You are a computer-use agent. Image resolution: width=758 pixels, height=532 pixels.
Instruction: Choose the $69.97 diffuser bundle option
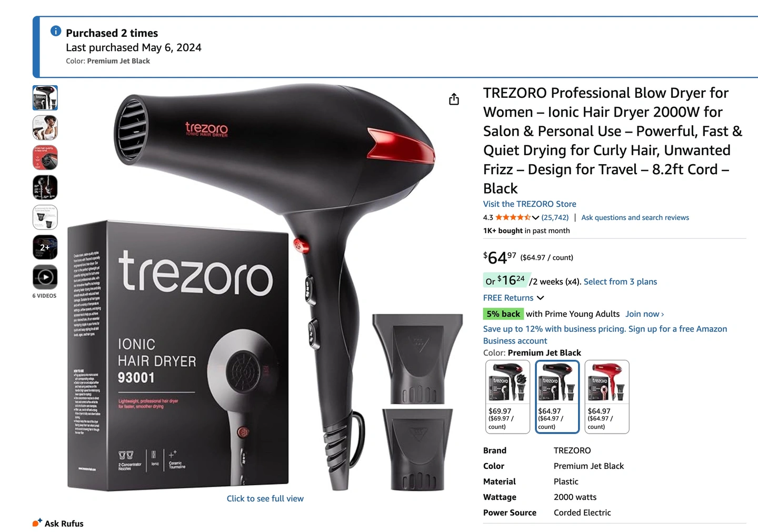point(507,397)
